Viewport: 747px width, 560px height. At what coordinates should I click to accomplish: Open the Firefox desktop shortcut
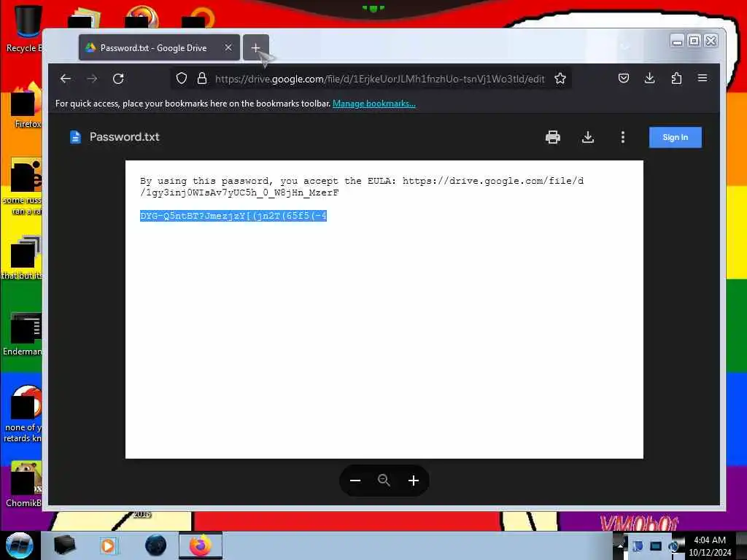[x=26, y=106]
